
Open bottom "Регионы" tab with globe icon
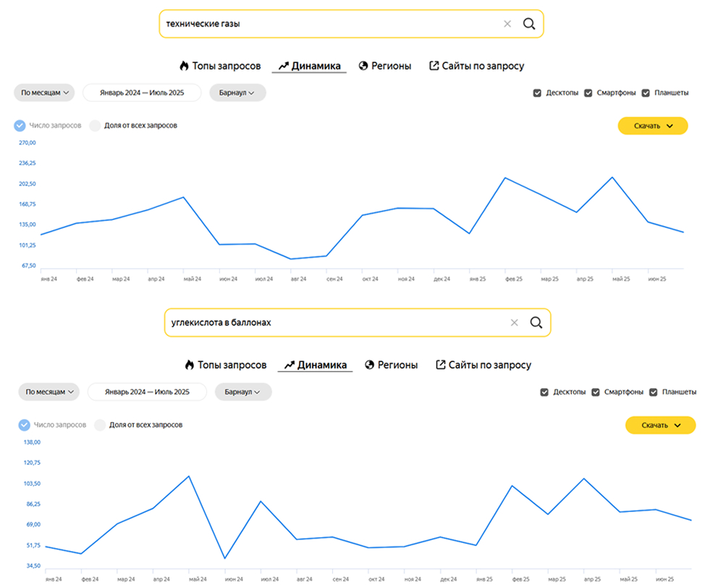point(391,365)
